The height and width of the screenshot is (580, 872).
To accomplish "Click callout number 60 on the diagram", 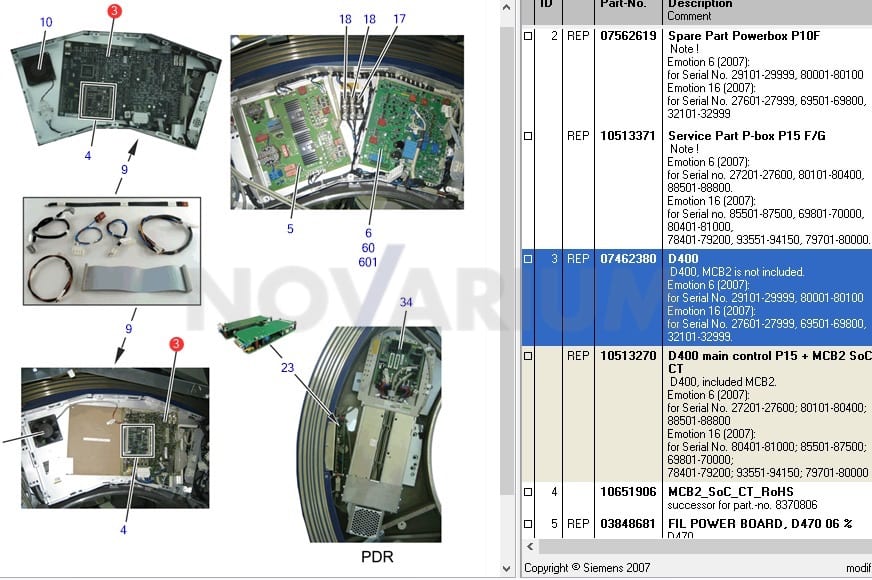I will coord(368,247).
